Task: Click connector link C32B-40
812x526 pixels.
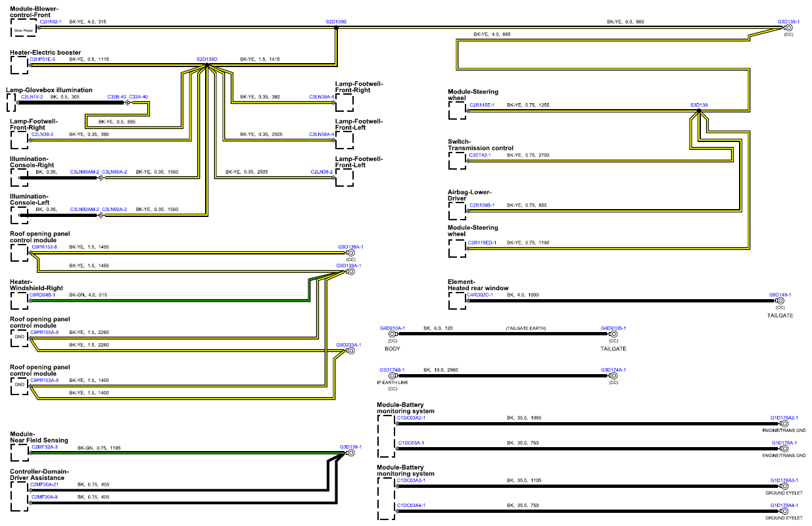Action: click(x=116, y=97)
